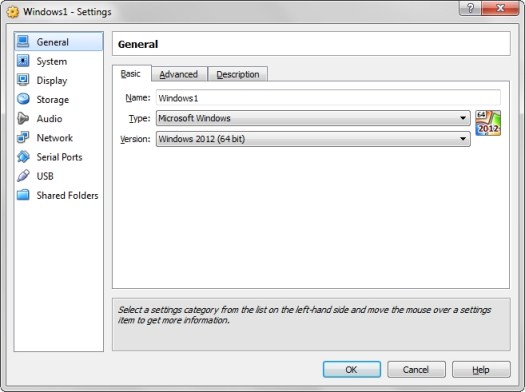Select Storage label in category list
The width and height of the screenshot is (525, 392).
[53, 100]
